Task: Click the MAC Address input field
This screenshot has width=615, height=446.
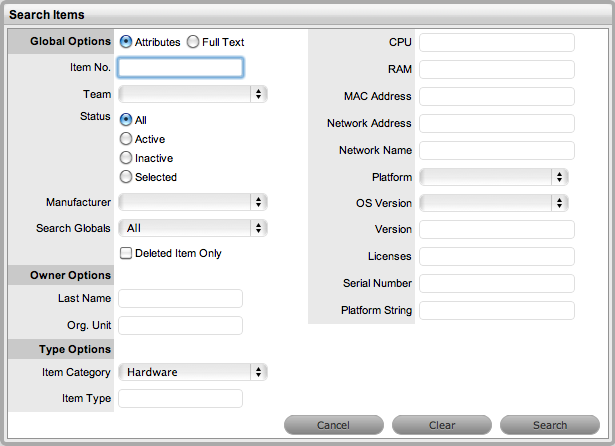Action: pyautogui.click(x=496, y=96)
